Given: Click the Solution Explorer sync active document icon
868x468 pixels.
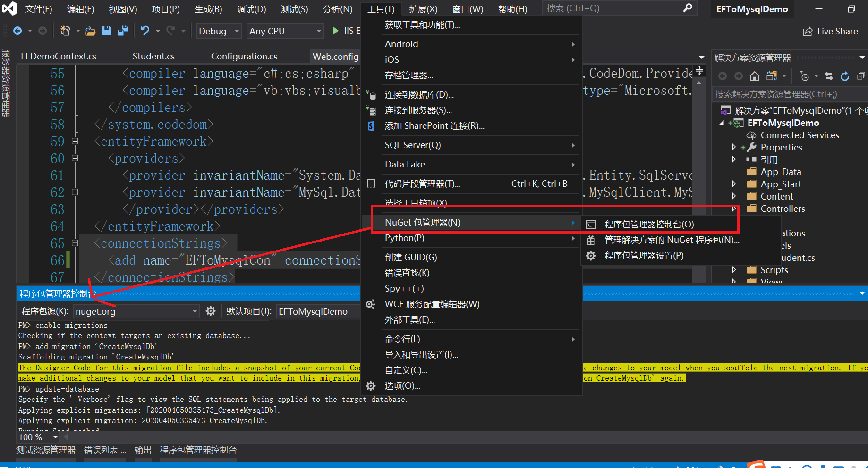Looking at the screenshot, I should click(829, 76).
